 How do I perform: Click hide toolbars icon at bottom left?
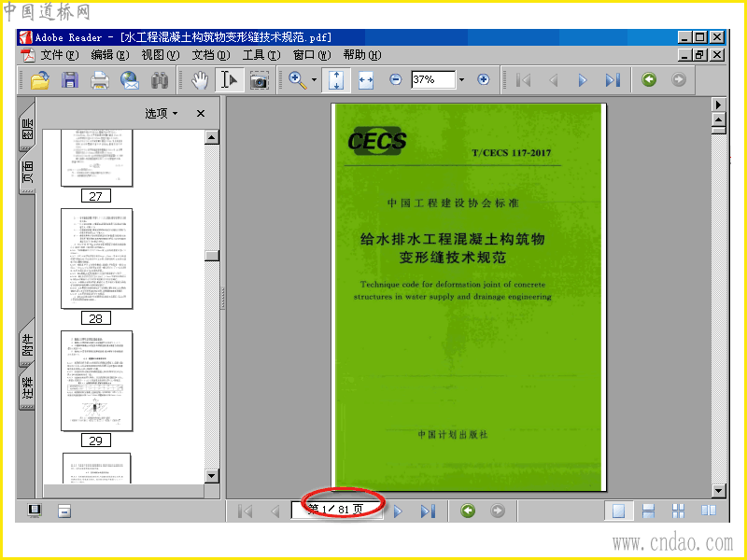(63, 511)
